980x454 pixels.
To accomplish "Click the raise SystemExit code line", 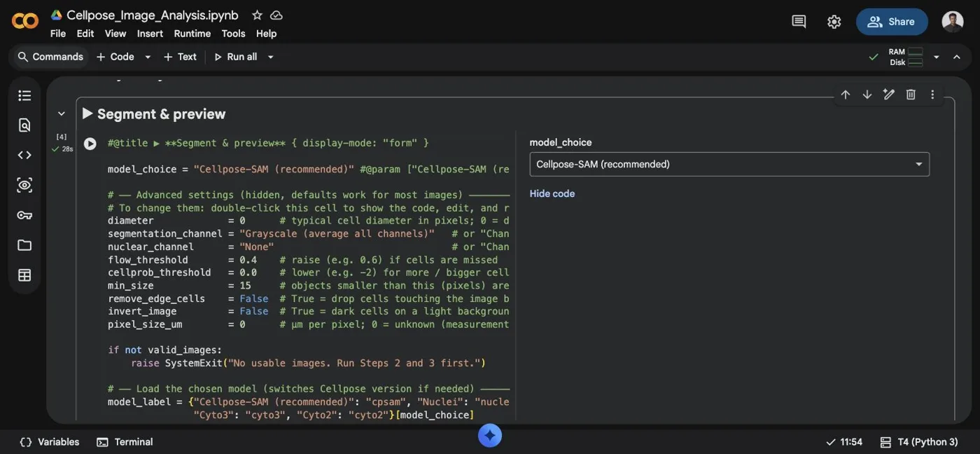I will 308,363.
